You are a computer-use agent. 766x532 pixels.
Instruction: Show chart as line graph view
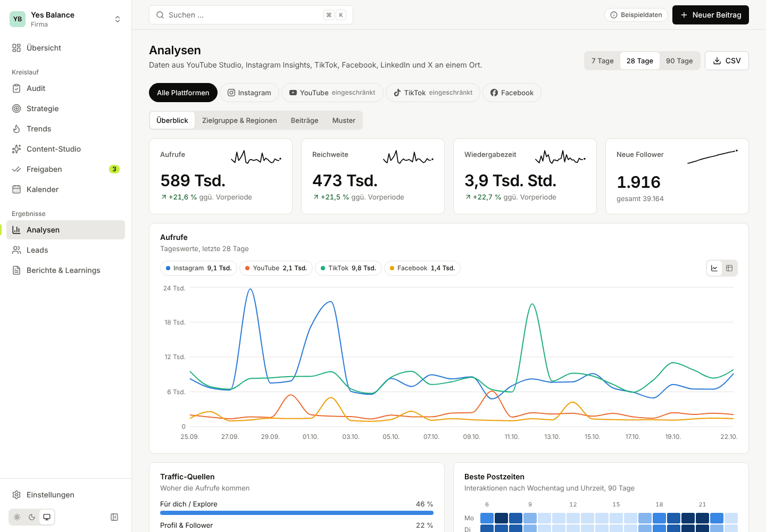(x=714, y=268)
